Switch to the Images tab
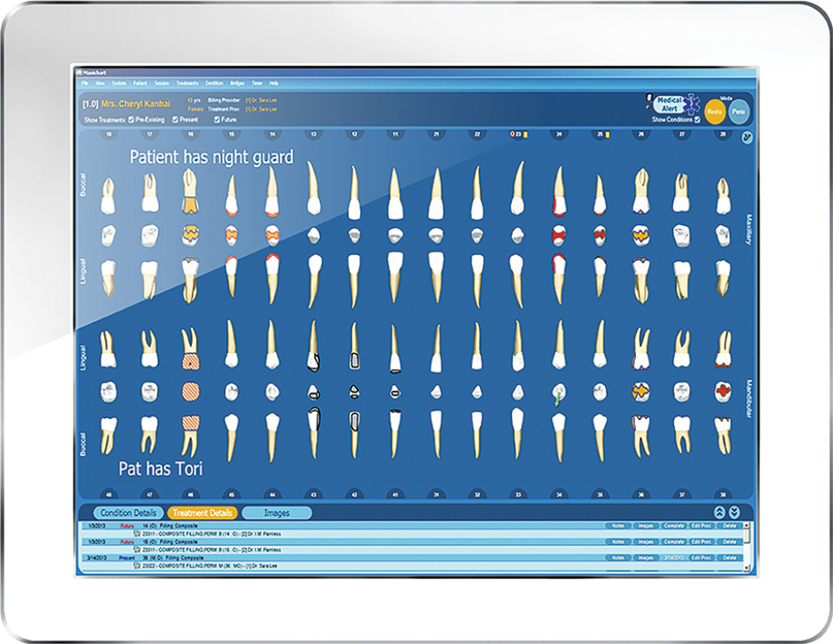 pyautogui.click(x=280, y=514)
